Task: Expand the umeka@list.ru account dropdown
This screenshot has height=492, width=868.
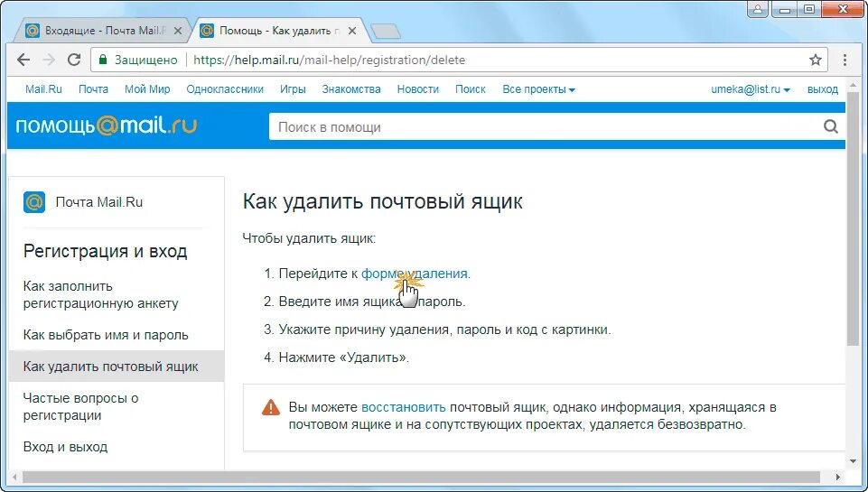Action: point(750,89)
